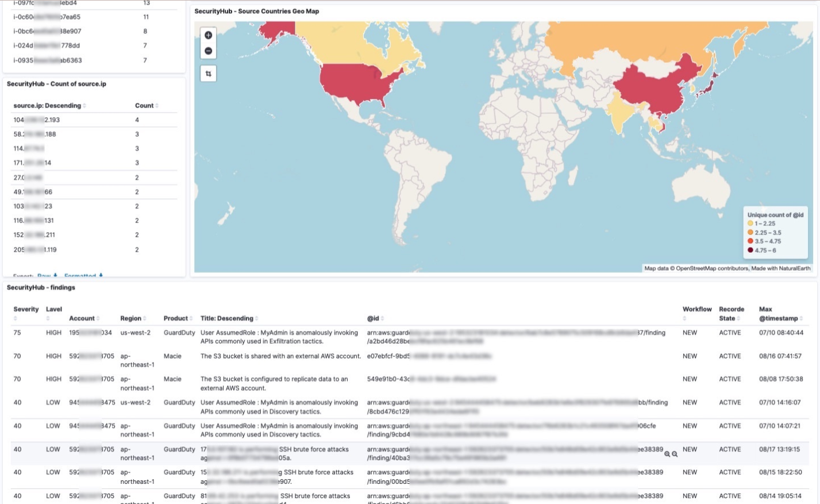Click the fit-to-data-bounds crop icon on map
Image resolution: width=820 pixels, height=504 pixels.
pyautogui.click(x=209, y=74)
